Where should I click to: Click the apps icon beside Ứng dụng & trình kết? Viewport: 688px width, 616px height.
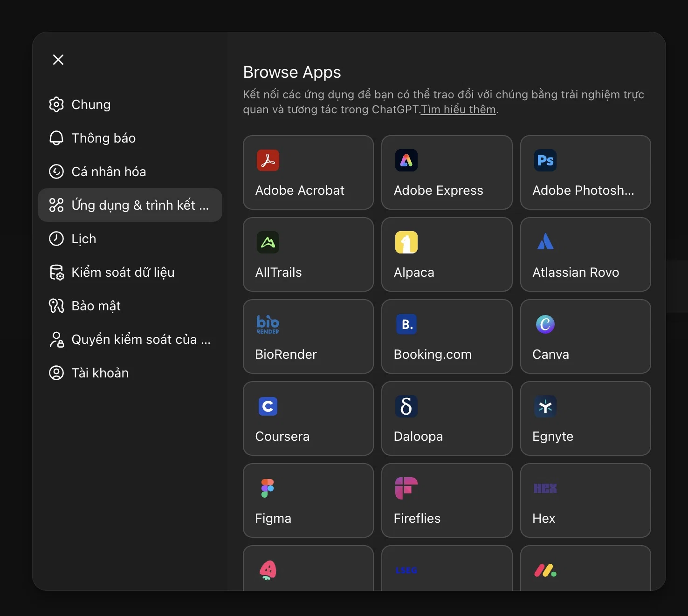[56, 205]
